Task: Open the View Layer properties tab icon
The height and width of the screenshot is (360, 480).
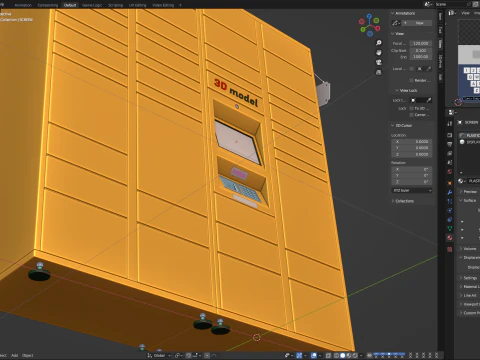Action: pos(450,153)
